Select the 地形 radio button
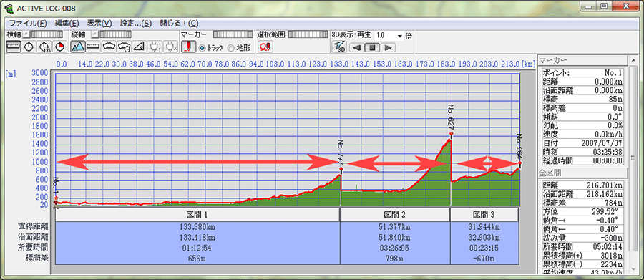644x280 pixels. 239,48
